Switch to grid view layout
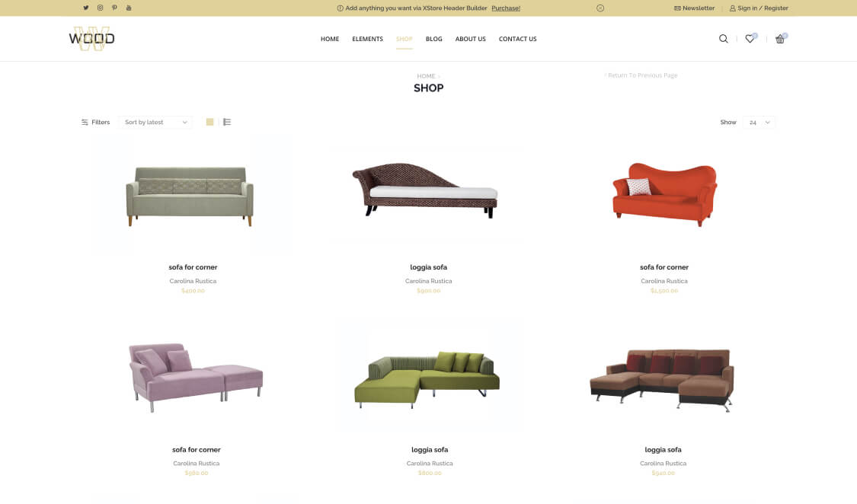857x504 pixels. (210, 122)
